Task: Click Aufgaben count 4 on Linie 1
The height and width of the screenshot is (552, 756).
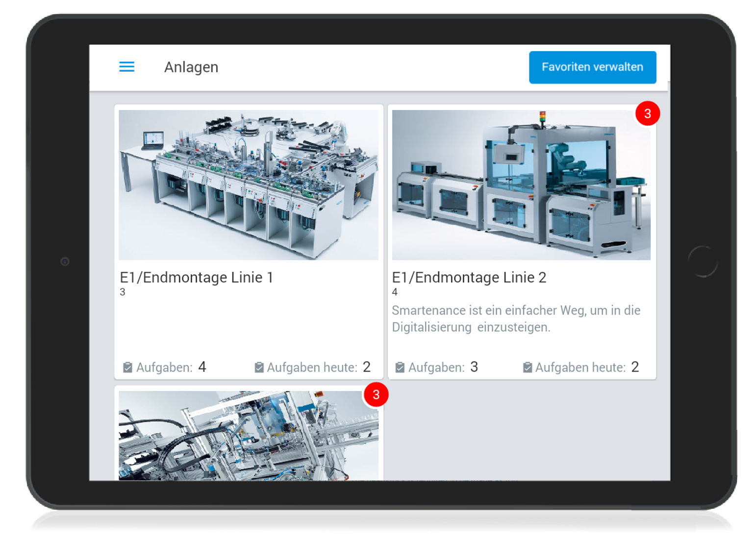Action: [202, 367]
